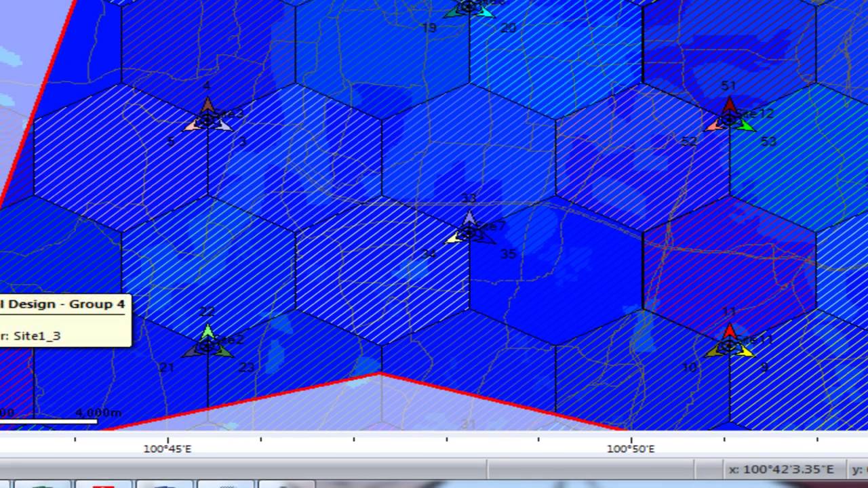Click the white map scale bar
This screenshot has width=868, height=488.
coord(47,422)
